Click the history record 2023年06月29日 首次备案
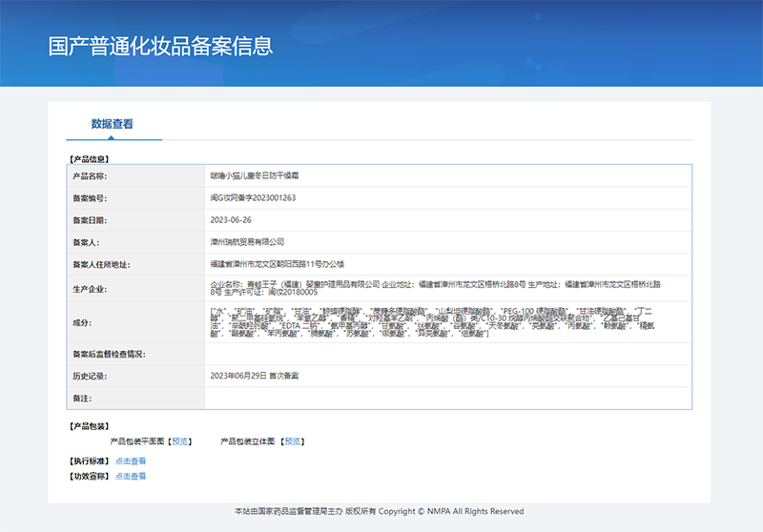Viewport: 763px width, 532px height. [x=254, y=377]
